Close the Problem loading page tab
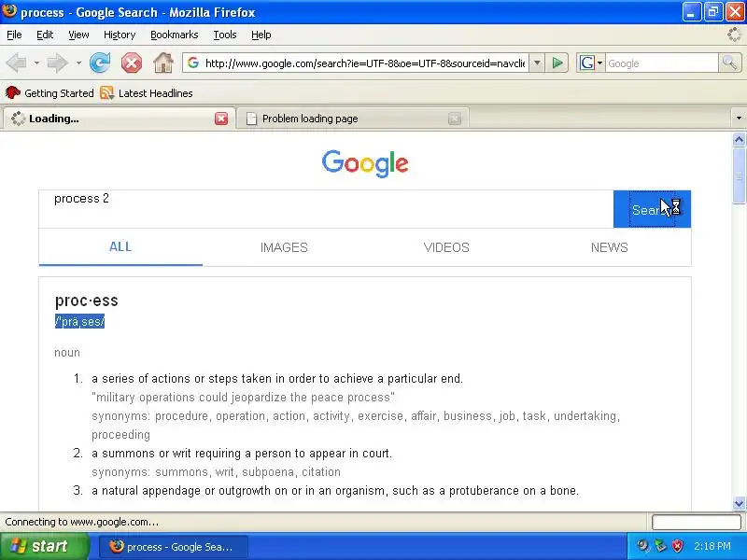The image size is (747, 560). 455,119
